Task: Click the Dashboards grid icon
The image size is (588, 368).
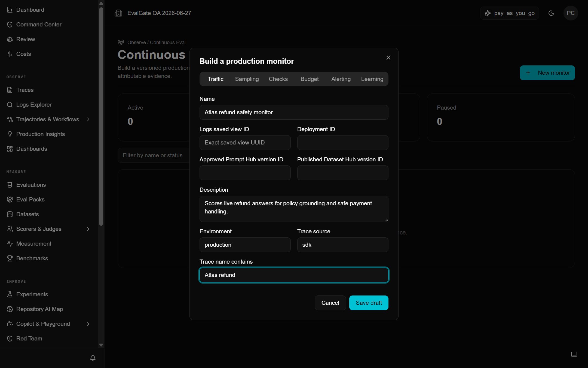Action: [10, 149]
